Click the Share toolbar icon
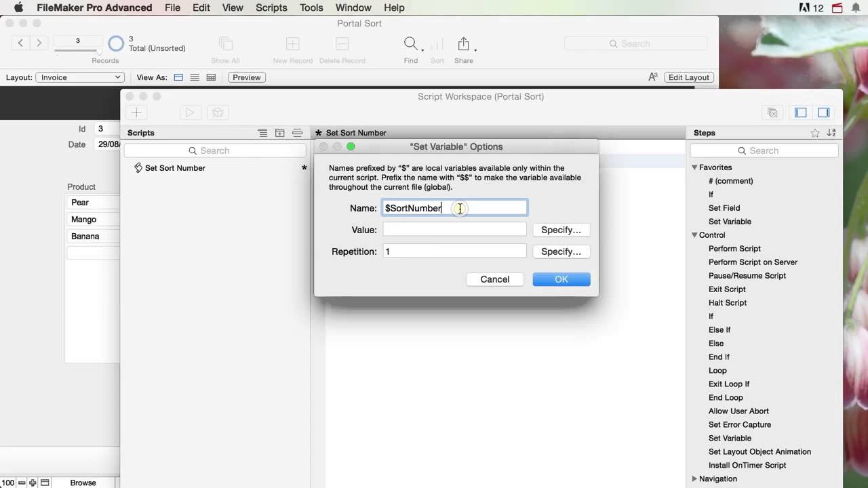The height and width of the screenshot is (488, 868). (464, 44)
